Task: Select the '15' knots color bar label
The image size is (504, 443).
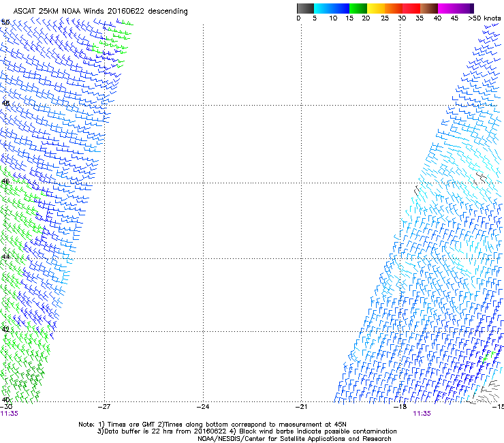Action: tap(349, 18)
